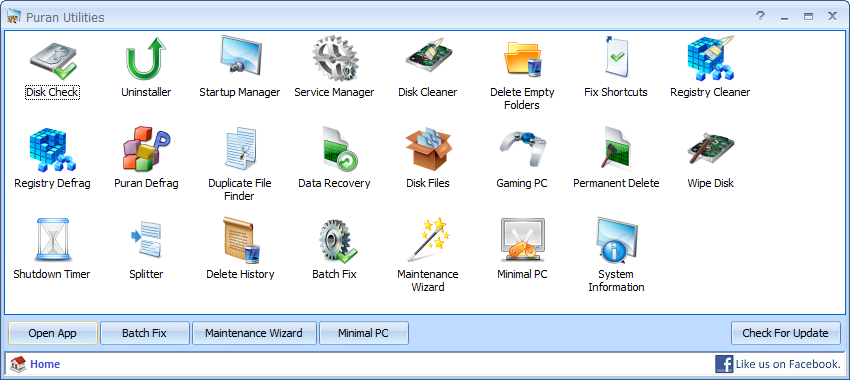Viewport: 850px width, 380px height.
Task: Launch Maintenance Wizard from bottom button
Action: [254, 333]
